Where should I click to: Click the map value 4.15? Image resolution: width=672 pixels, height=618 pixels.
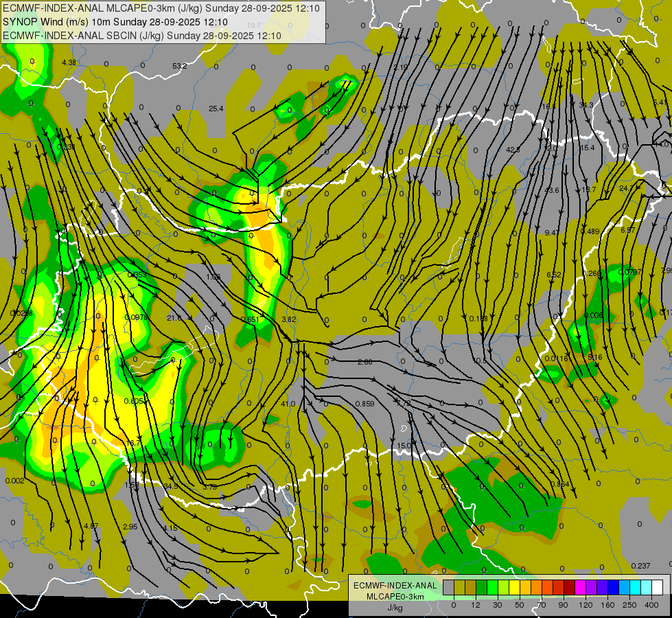(x=170, y=528)
